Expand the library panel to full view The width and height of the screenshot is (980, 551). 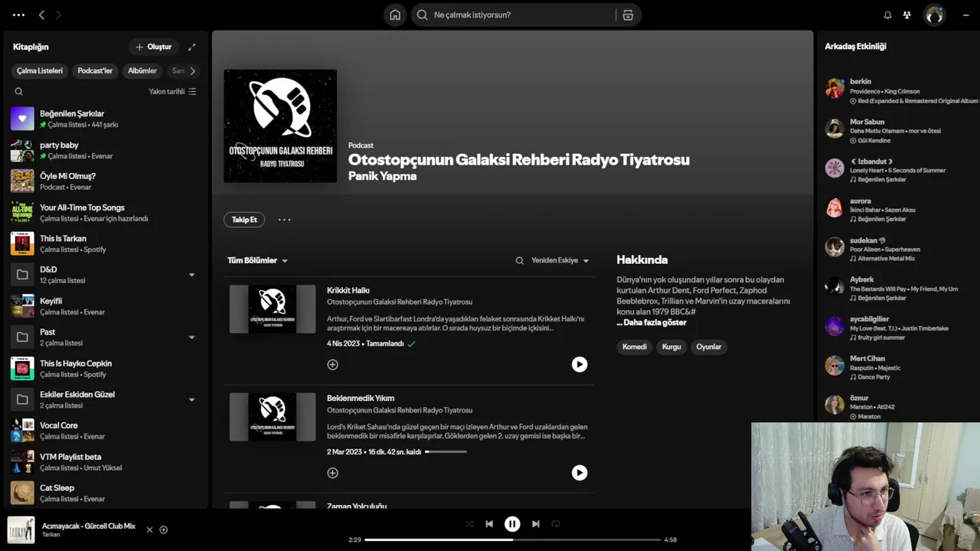click(x=191, y=47)
